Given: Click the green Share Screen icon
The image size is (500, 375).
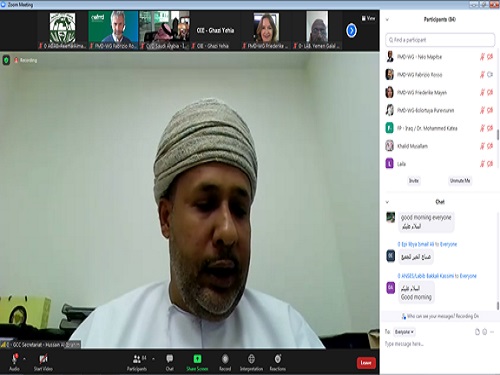Looking at the screenshot, I should point(197,359).
